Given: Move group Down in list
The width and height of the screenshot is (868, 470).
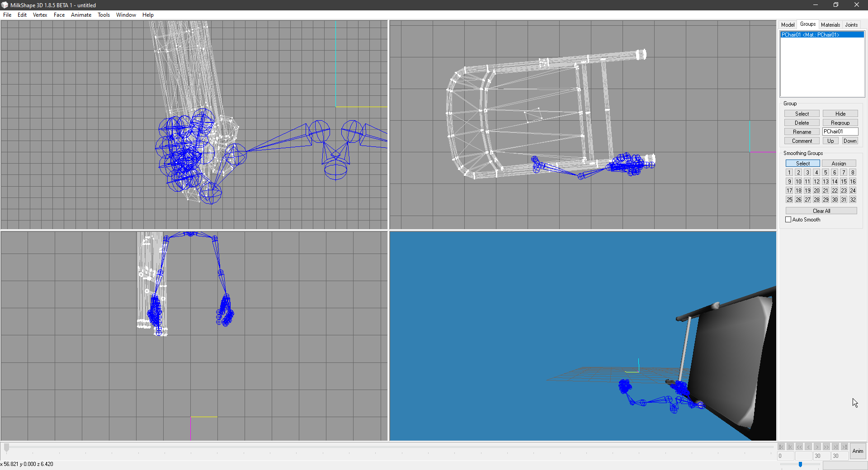Looking at the screenshot, I should coord(850,141).
